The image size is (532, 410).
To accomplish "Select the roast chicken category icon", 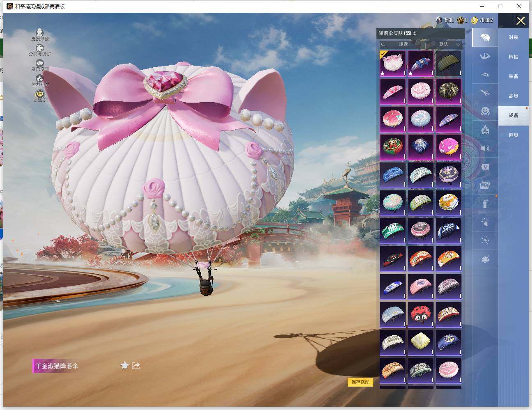I will (x=485, y=259).
